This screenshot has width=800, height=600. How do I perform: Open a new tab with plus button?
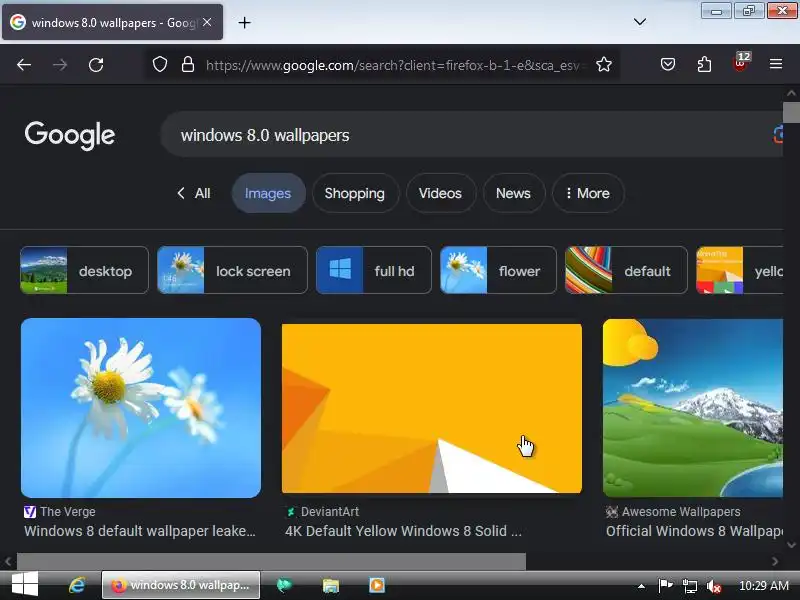pos(244,22)
